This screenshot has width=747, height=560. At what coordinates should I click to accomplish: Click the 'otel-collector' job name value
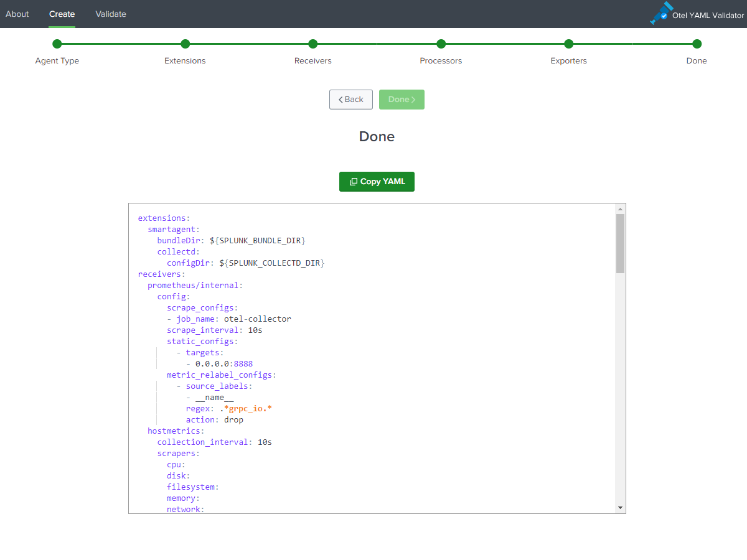[258, 319]
